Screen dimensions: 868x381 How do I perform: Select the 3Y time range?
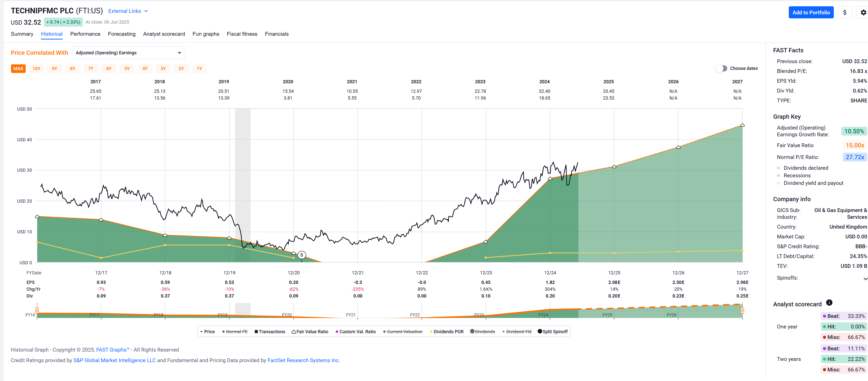(163, 69)
